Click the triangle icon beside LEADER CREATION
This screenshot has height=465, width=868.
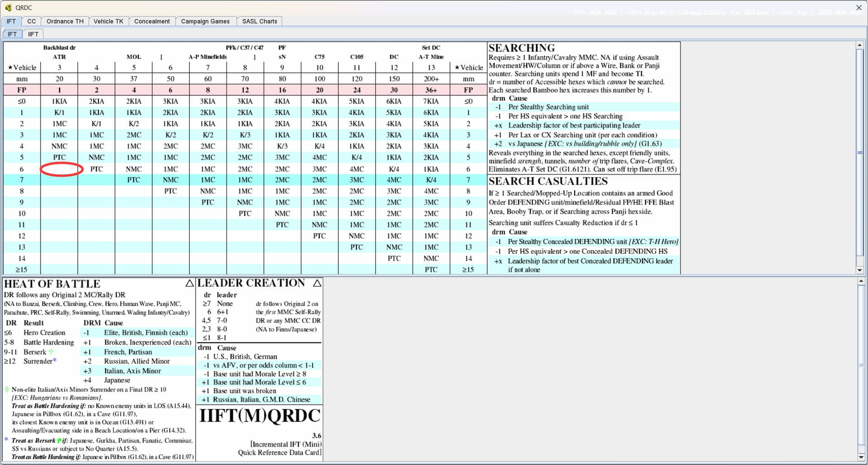tap(317, 283)
